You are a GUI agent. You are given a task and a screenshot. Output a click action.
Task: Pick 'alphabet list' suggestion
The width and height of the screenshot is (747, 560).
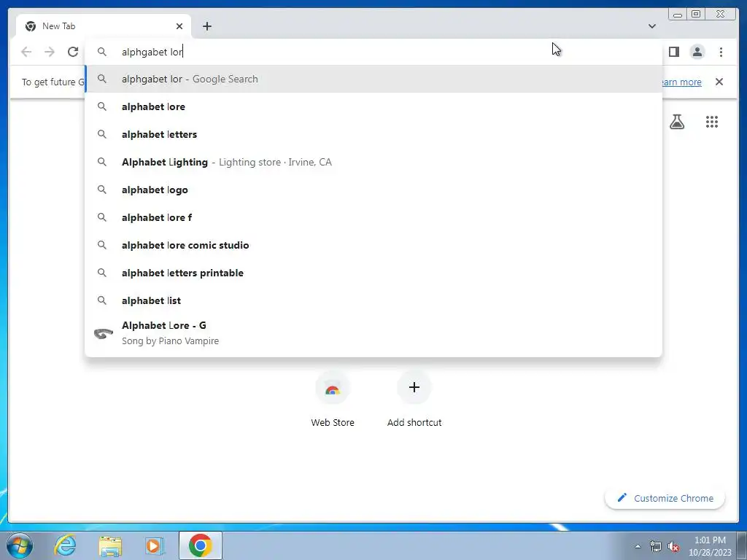[x=373, y=300]
